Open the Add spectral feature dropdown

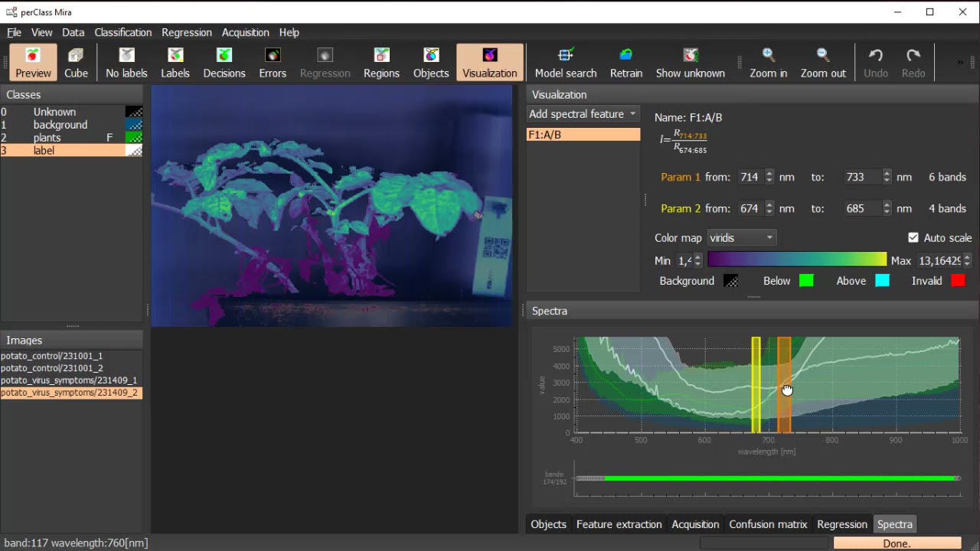(583, 114)
